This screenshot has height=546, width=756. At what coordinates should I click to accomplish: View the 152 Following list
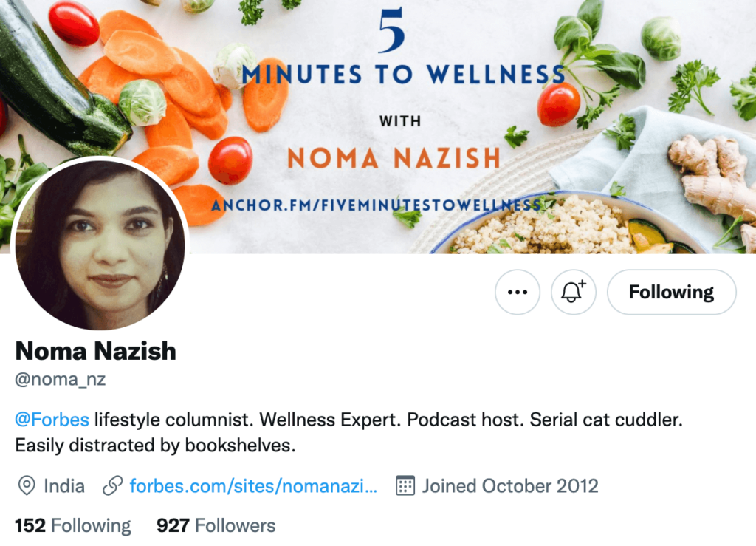point(73,525)
